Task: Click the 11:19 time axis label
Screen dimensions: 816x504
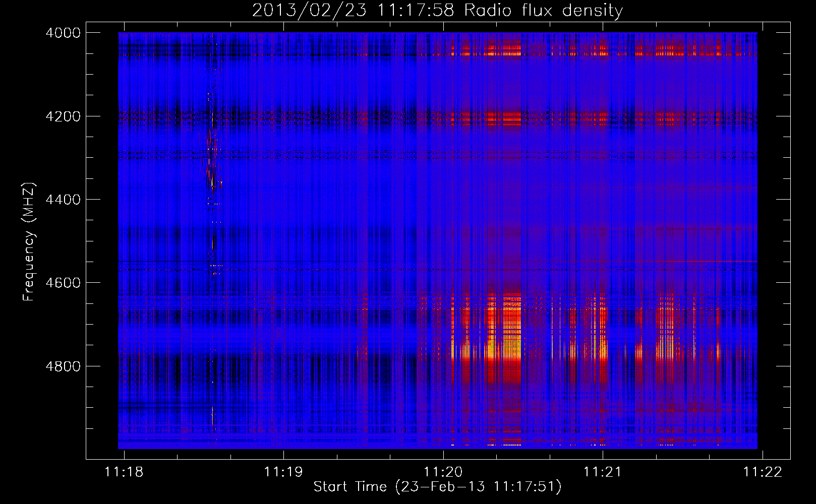Action: coord(283,472)
